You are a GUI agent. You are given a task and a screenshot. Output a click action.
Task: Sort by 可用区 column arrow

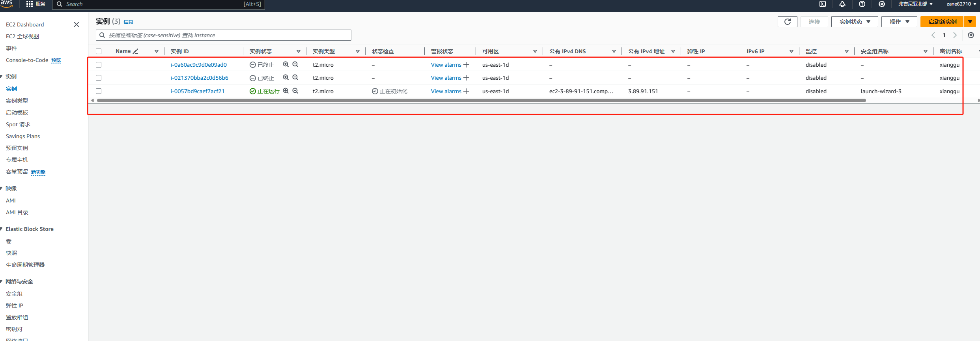[x=535, y=51]
